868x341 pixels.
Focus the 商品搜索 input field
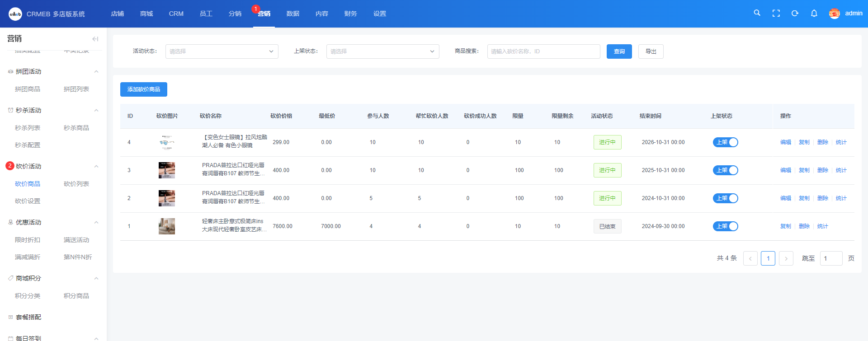pyautogui.click(x=543, y=51)
